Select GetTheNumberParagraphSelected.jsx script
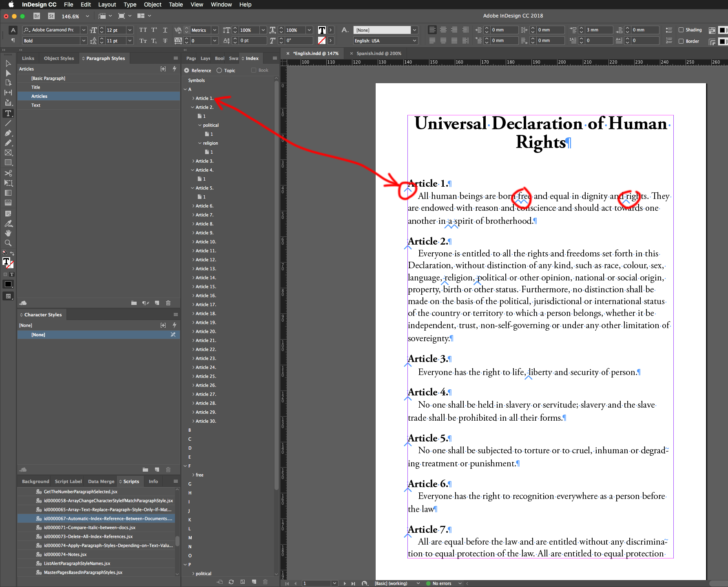Viewport: 728px width, 587px height. tap(96, 492)
